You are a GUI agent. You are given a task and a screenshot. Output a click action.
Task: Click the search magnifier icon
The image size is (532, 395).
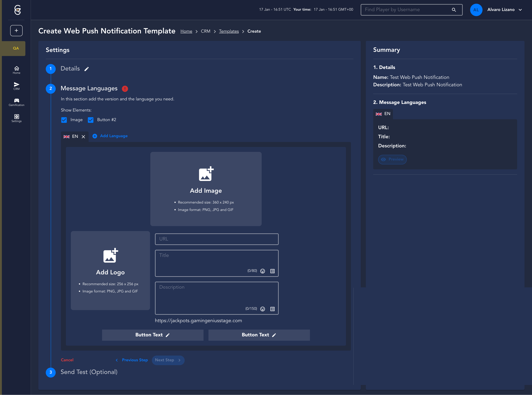[454, 10]
